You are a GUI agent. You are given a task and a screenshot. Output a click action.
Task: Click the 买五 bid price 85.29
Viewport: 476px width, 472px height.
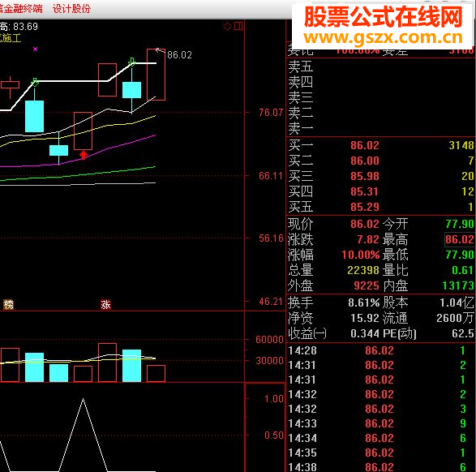365,207
